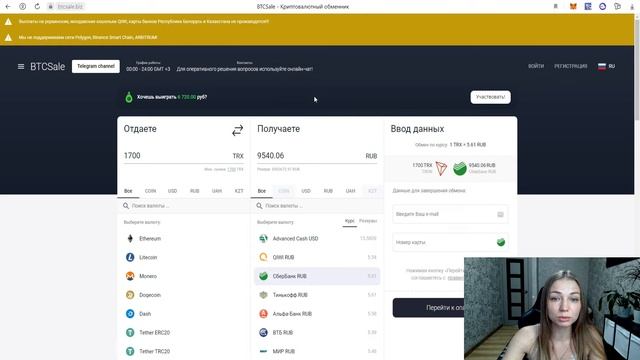Switch to the Резервы reserves tab

(368, 221)
